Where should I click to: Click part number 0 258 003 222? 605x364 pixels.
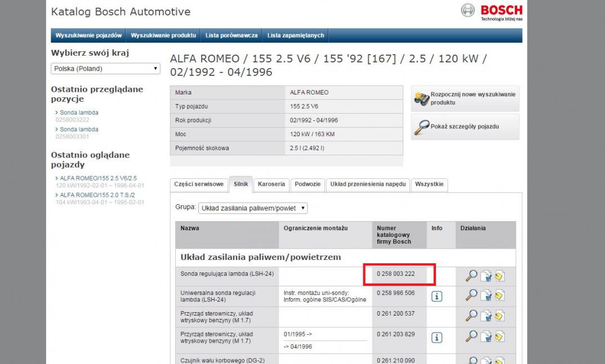click(x=396, y=274)
